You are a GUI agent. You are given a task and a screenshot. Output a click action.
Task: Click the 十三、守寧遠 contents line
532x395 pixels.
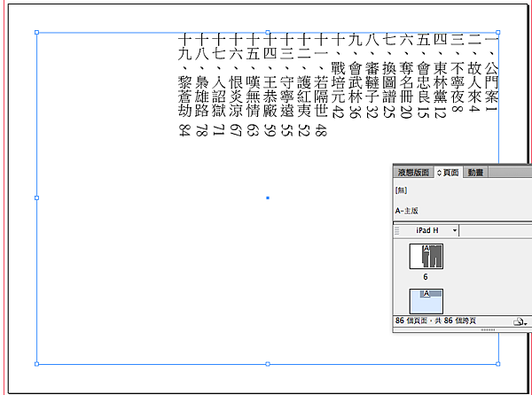287,85
